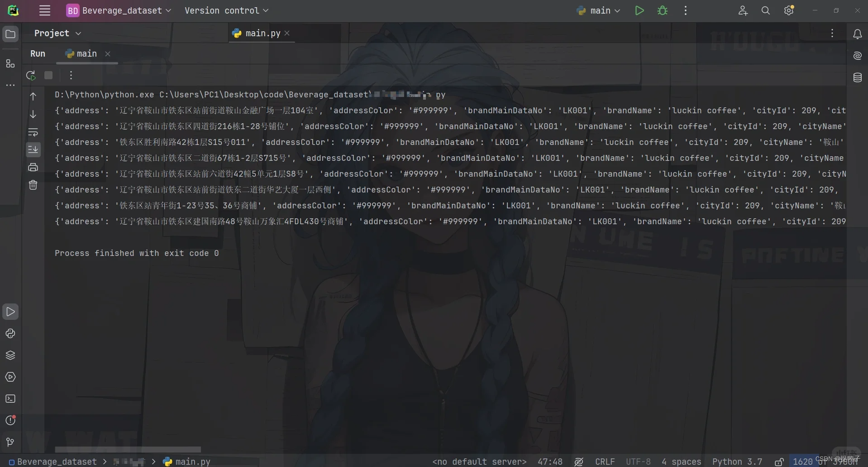Jump up the stack trace arrow
Image resolution: width=868 pixels, height=467 pixels.
tap(33, 96)
